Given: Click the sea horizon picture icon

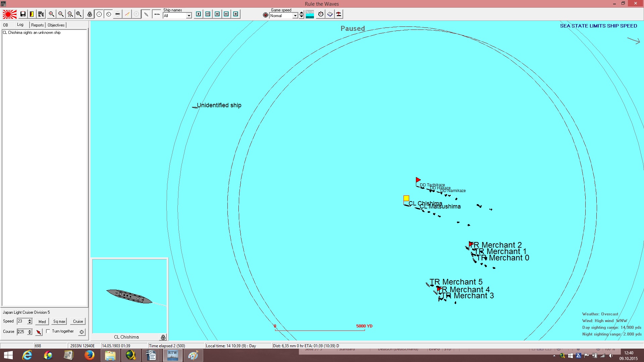Looking at the screenshot, I should coord(310,14).
